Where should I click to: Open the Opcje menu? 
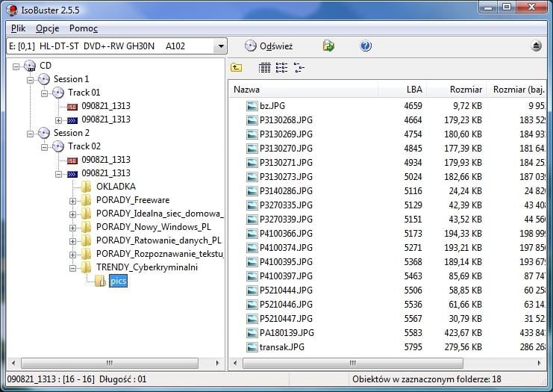coord(48,28)
